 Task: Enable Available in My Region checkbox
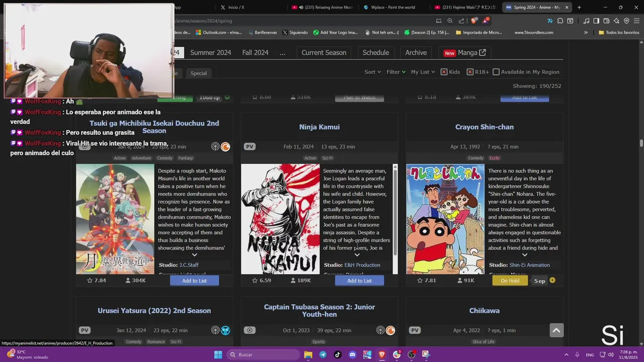point(496,72)
